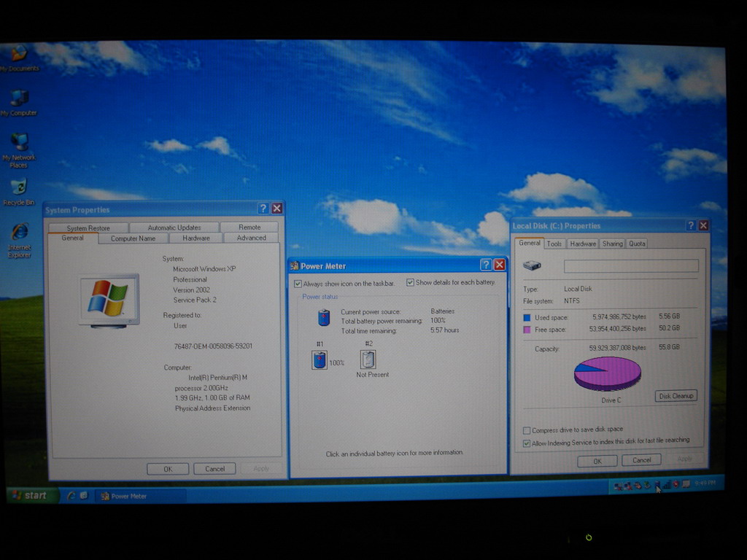
Task: Click the red security shield tray icon
Action: 676,484
